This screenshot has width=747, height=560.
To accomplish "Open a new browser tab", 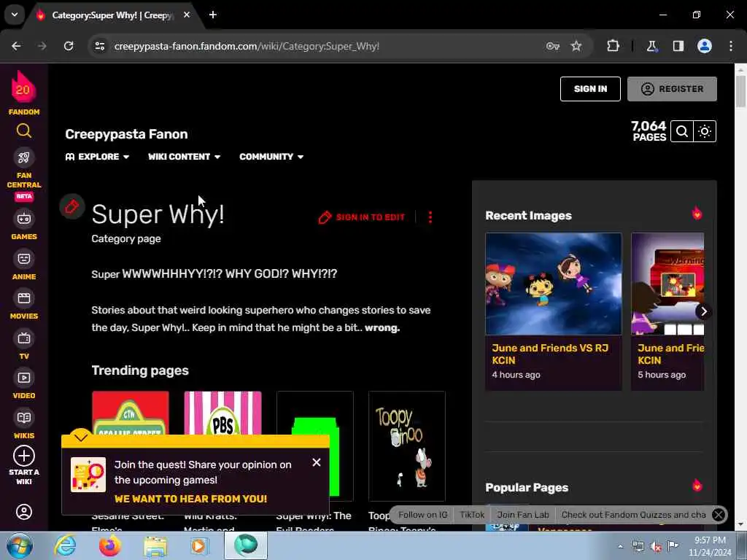I will (x=213, y=15).
